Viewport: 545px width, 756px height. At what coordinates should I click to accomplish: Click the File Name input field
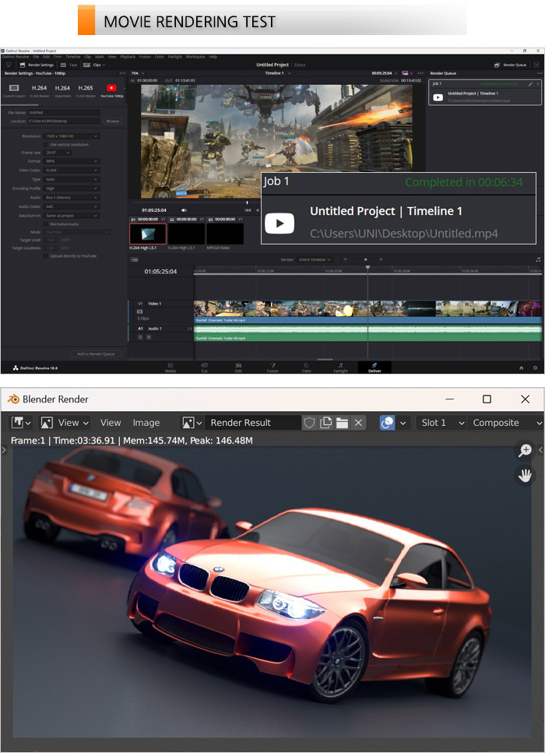(64, 112)
